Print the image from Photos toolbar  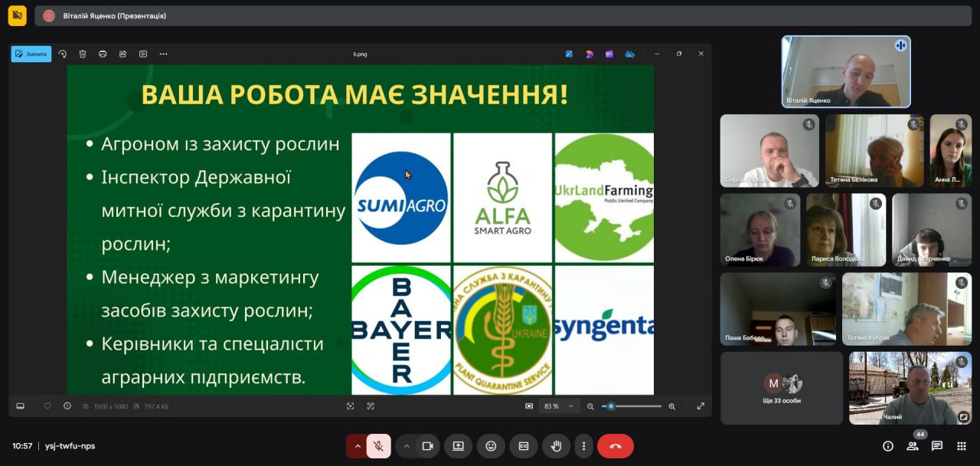click(103, 54)
